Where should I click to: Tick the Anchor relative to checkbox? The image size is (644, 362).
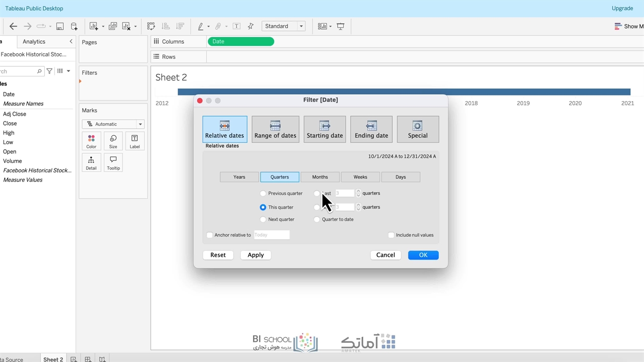(210, 235)
